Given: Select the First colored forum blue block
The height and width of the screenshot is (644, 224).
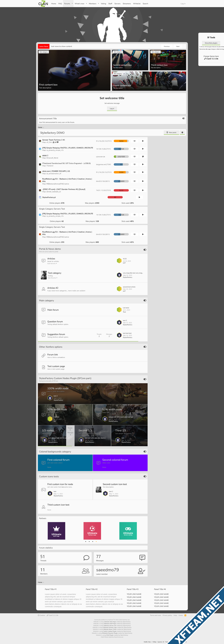Looking at the screenshot, I should 65,463.
